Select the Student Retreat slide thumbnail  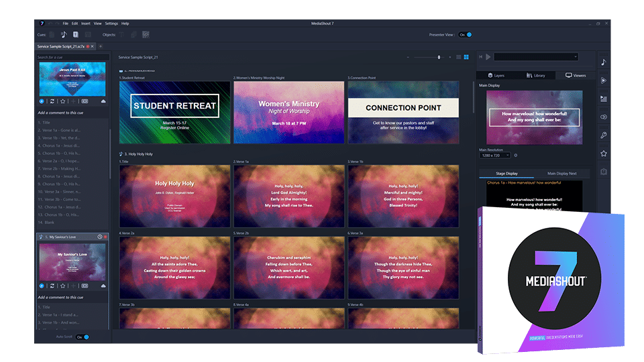174,112
